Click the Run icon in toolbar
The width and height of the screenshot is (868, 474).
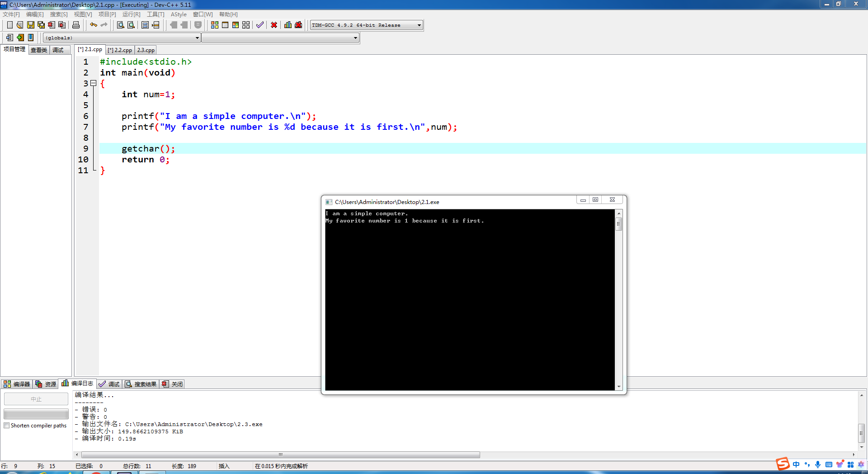click(225, 25)
